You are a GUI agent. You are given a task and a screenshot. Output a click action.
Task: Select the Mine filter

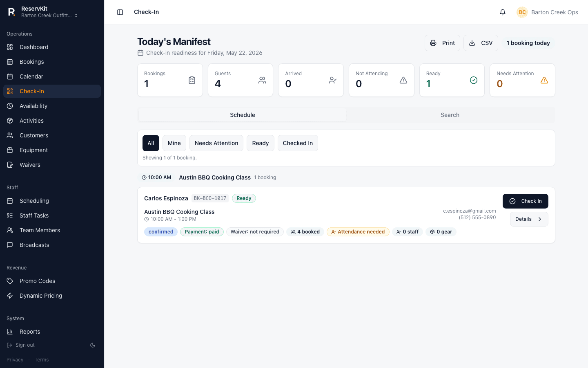pos(174,143)
